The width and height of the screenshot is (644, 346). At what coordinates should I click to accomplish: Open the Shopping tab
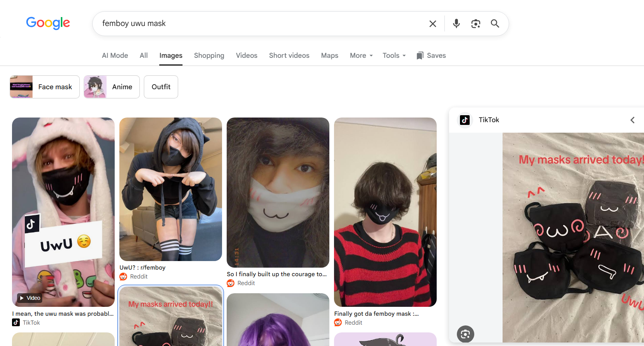pyautogui.click(x=209, y=55)
